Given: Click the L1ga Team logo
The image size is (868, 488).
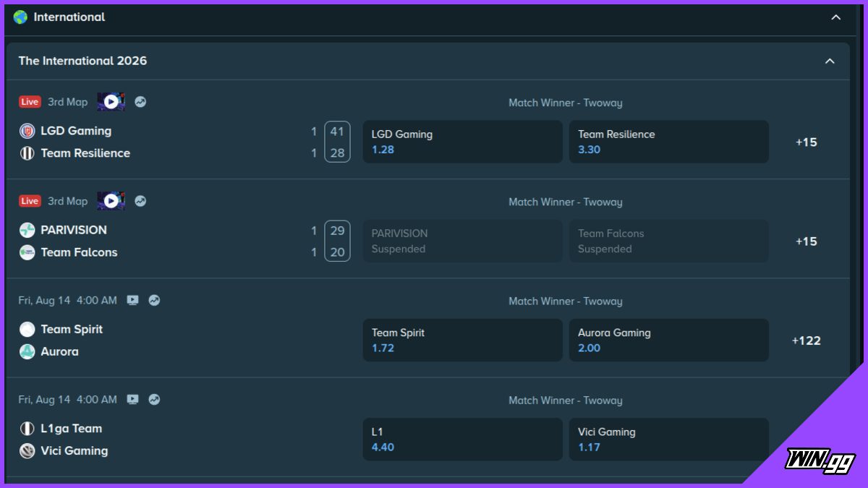Looking at the screenshot, I should (27, 428).
